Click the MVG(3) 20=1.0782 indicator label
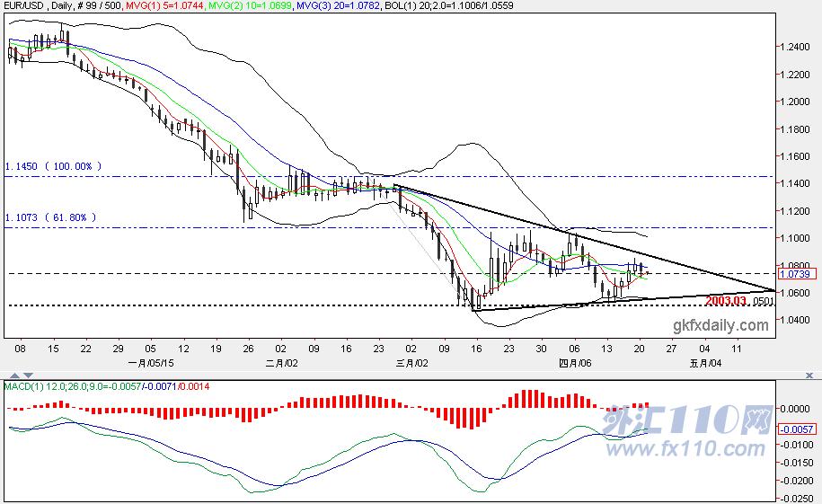 [x=338, y=5]
